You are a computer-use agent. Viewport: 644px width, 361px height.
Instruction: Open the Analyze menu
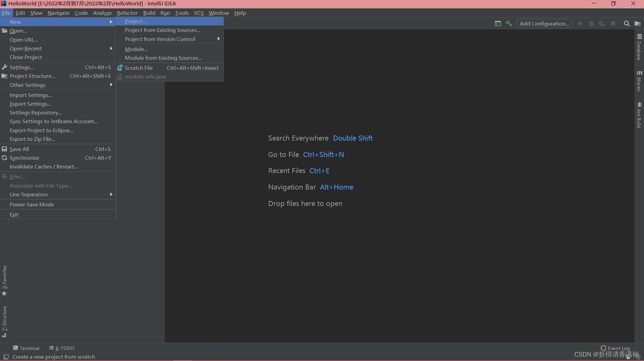pyautogui.click(x=102, y=13)
